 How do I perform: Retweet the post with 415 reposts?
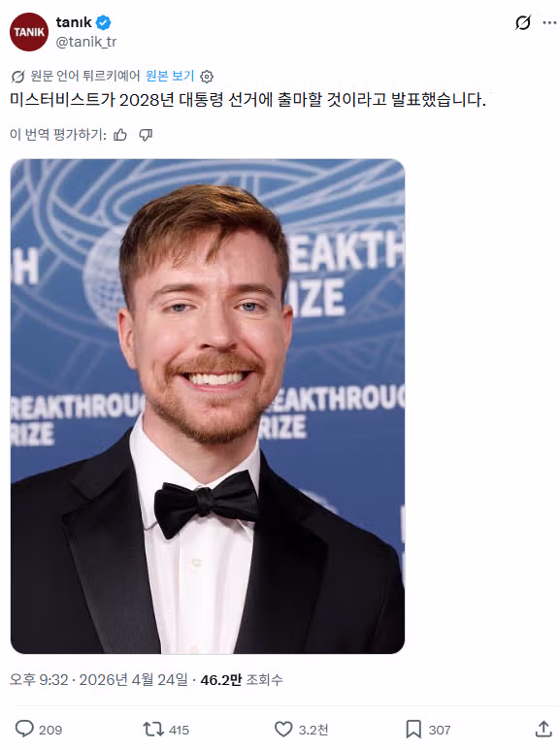(x=153, y=729)
